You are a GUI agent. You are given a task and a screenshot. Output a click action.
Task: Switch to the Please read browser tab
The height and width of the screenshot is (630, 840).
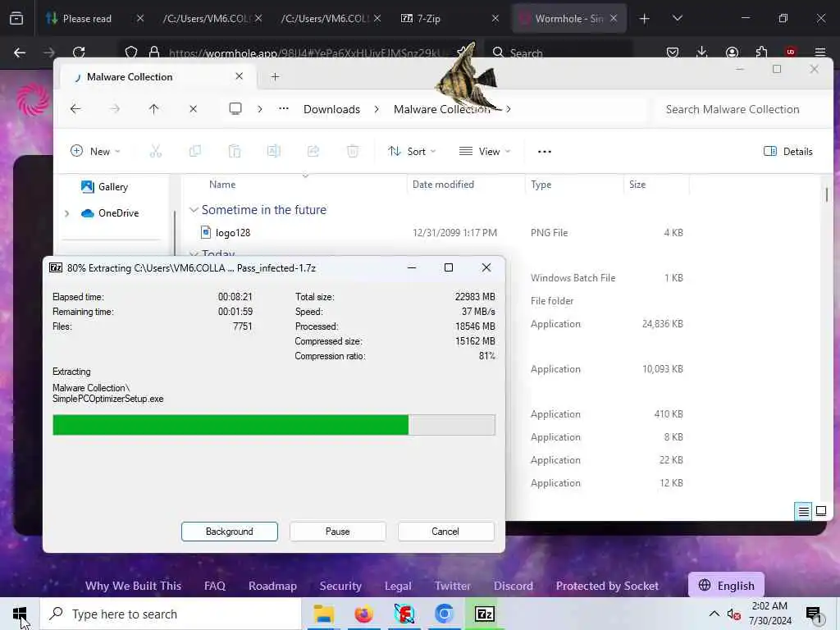pos(87,18)
